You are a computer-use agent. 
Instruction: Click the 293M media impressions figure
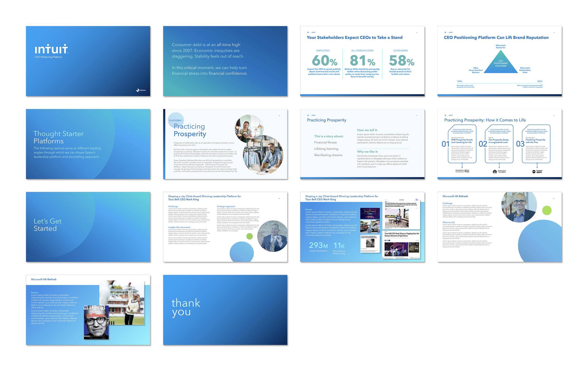point(318,245)
